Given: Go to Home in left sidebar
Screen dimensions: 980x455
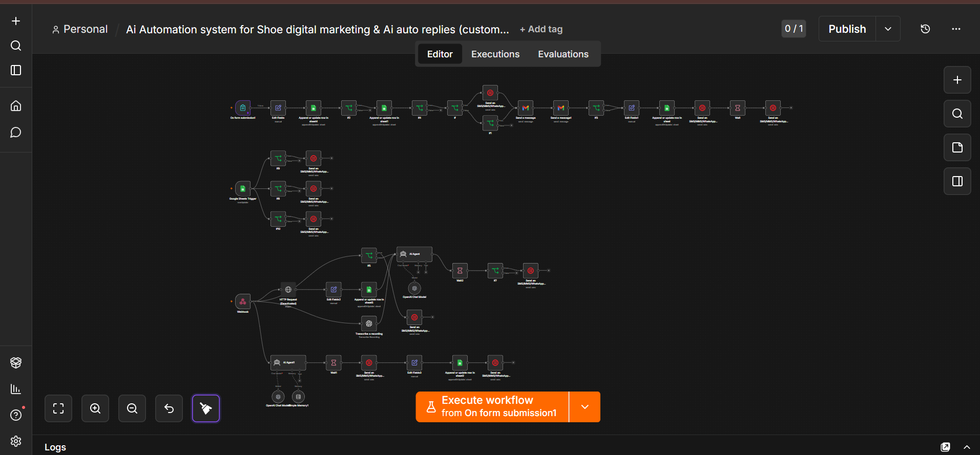Looking at the screenshot, I should tap(16, 106).
